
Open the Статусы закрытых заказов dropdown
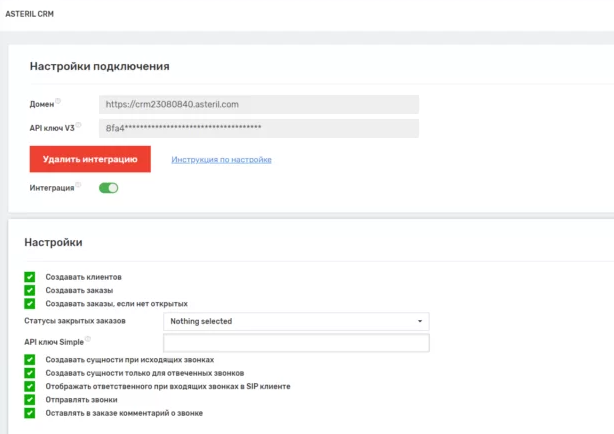(x=295, y=321)
